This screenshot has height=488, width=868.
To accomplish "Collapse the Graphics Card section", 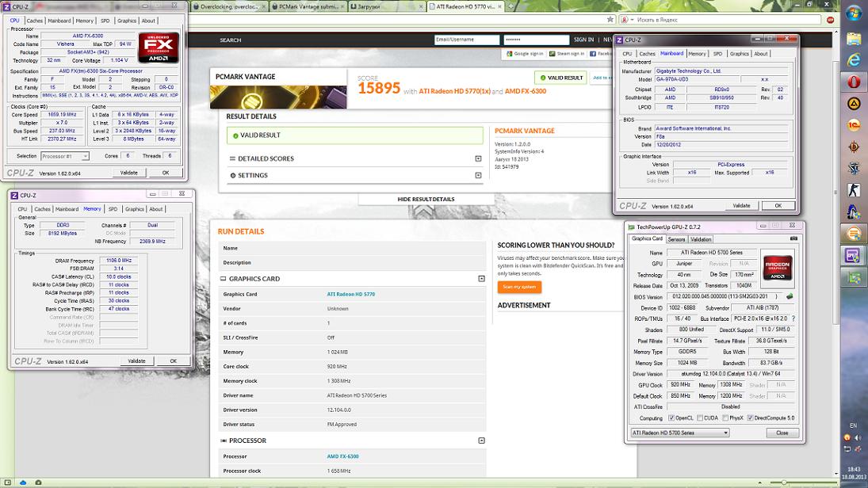I will pyautogui.click(x=482, y=279).
